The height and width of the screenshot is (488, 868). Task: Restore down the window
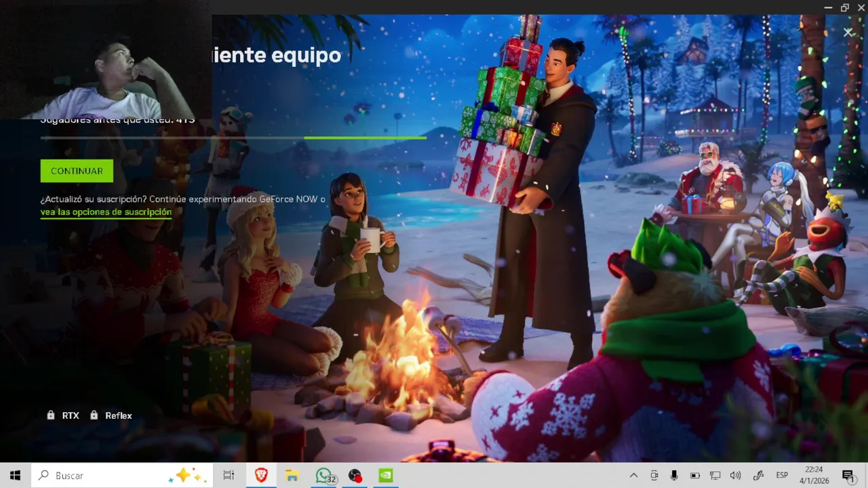844,7
